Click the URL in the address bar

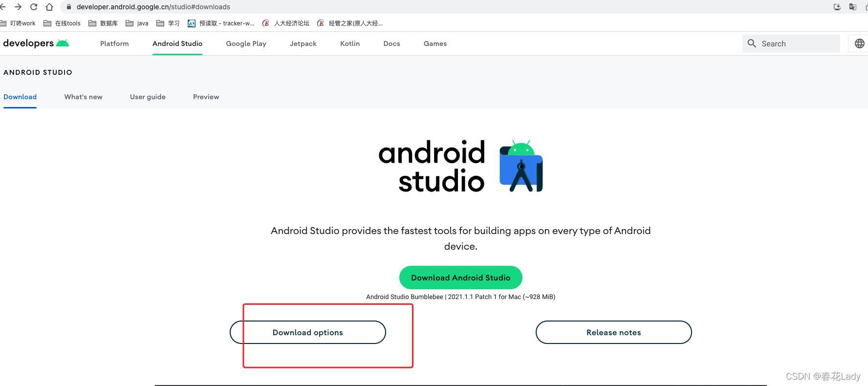click(x=153, y=7)
